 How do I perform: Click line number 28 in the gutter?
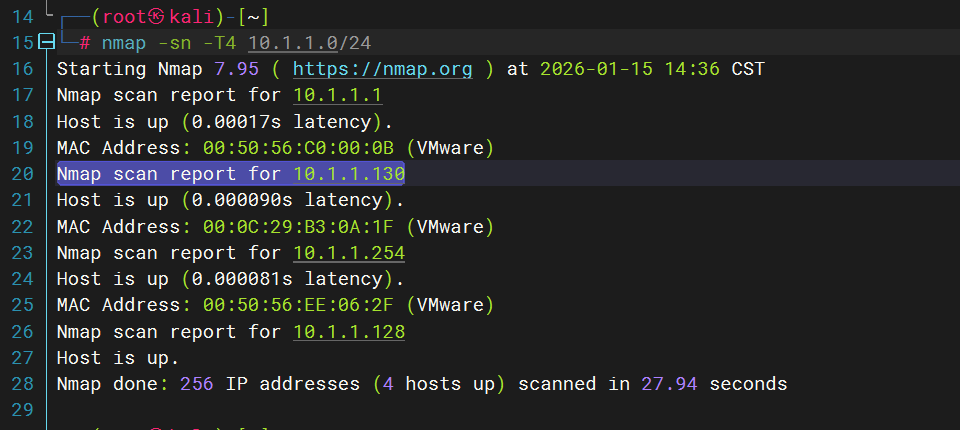point(23,383)
